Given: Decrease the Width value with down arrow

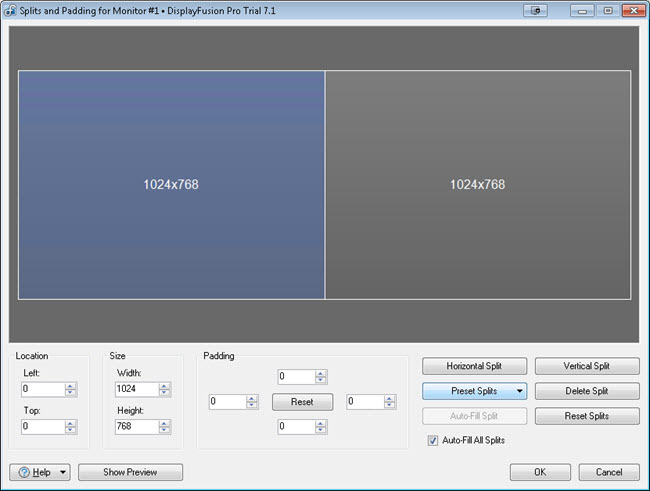Looking at the screenshot, I should coord(164,392).
